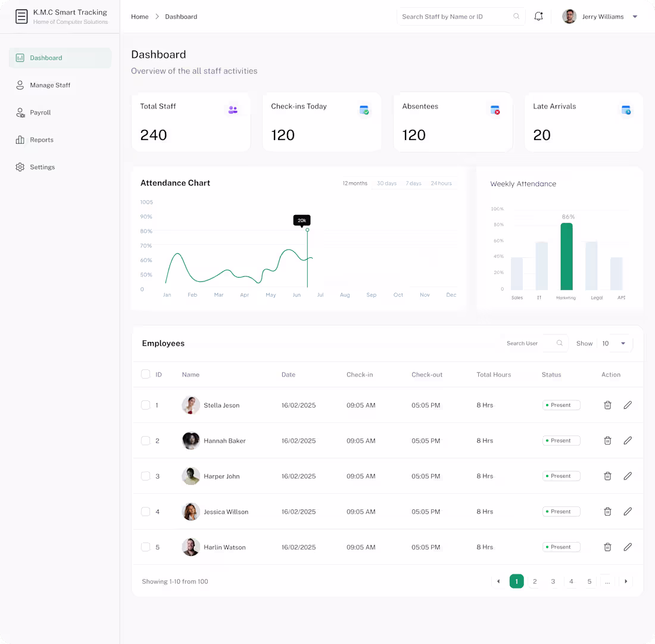
Task: Click the Absentees calendar icon
Action: [x=495, y=110]
